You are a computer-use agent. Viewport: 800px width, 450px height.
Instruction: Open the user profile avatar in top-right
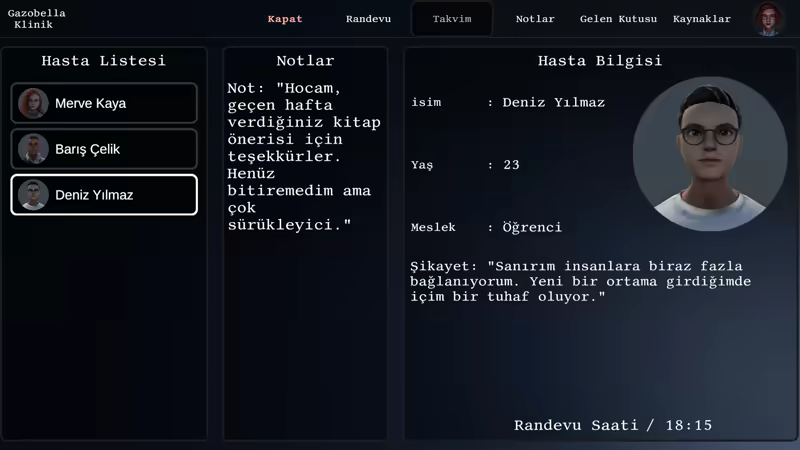pos(768,19)
